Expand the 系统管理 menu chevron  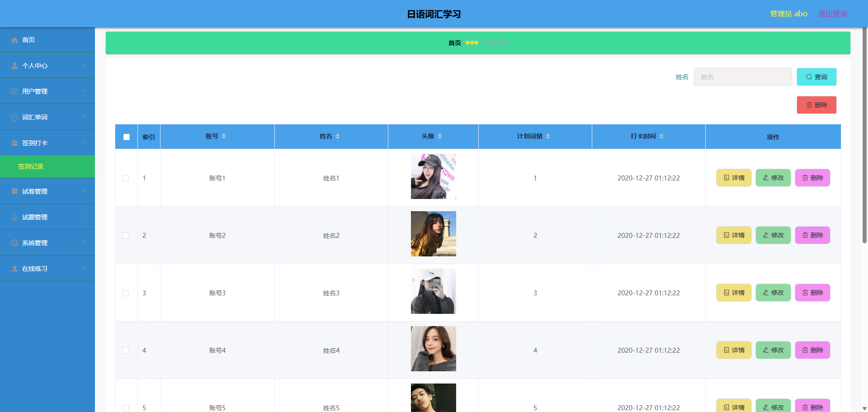click(84, 242)
